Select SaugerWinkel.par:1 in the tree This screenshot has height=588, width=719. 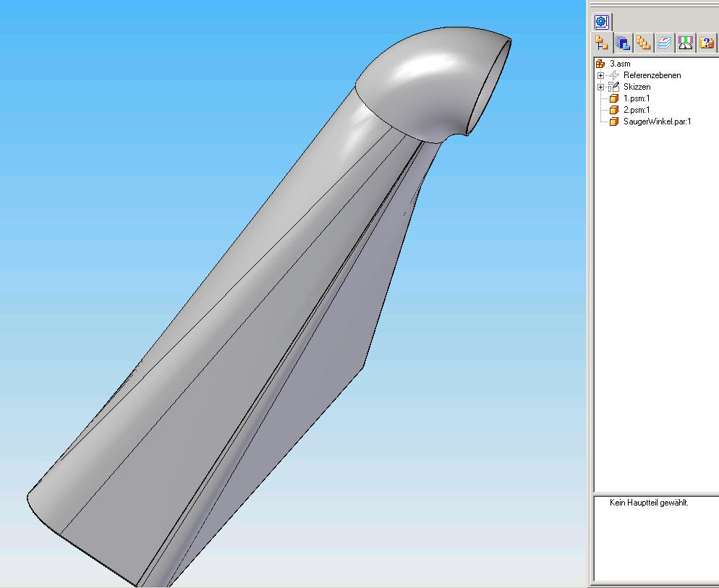coord(657,122)
